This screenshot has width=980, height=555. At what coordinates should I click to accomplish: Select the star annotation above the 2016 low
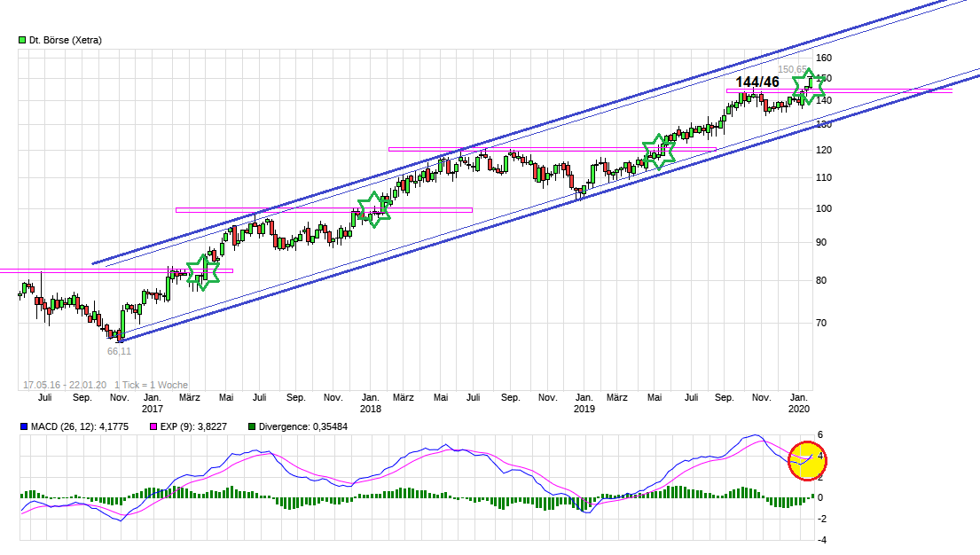point(204,270)
